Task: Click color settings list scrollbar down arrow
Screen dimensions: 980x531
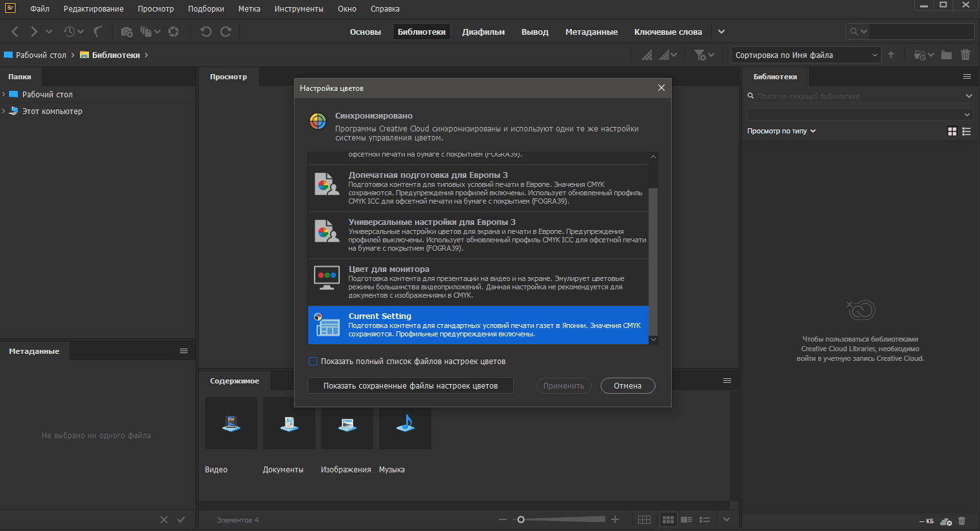Action: [653, 340]
